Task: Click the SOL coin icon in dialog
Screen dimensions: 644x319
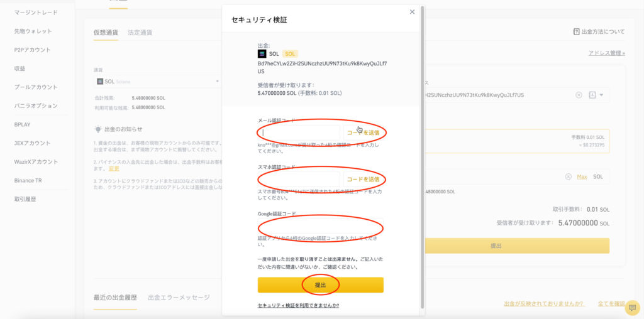Action: pos(262,54)
